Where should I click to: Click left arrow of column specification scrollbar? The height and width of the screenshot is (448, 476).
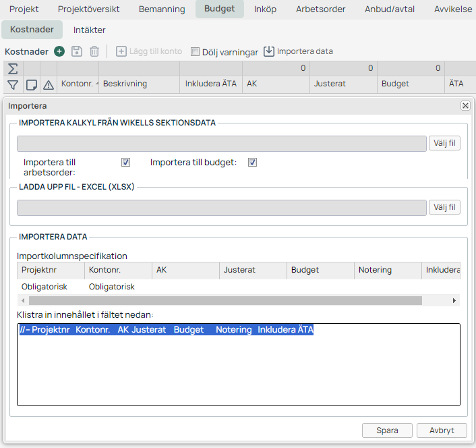23,301
